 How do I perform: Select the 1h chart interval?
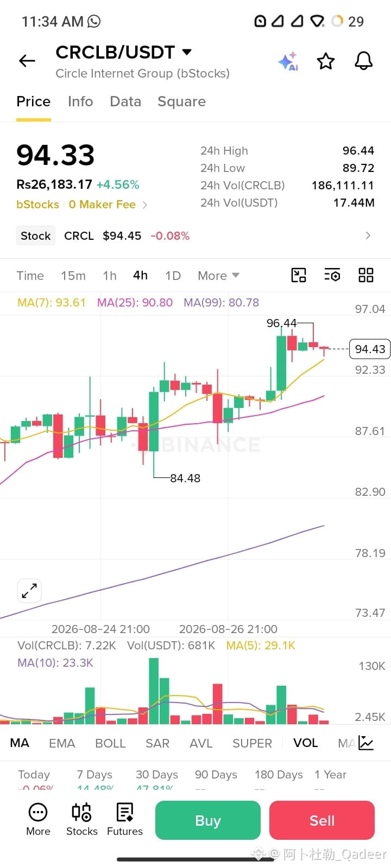point(110,276)
